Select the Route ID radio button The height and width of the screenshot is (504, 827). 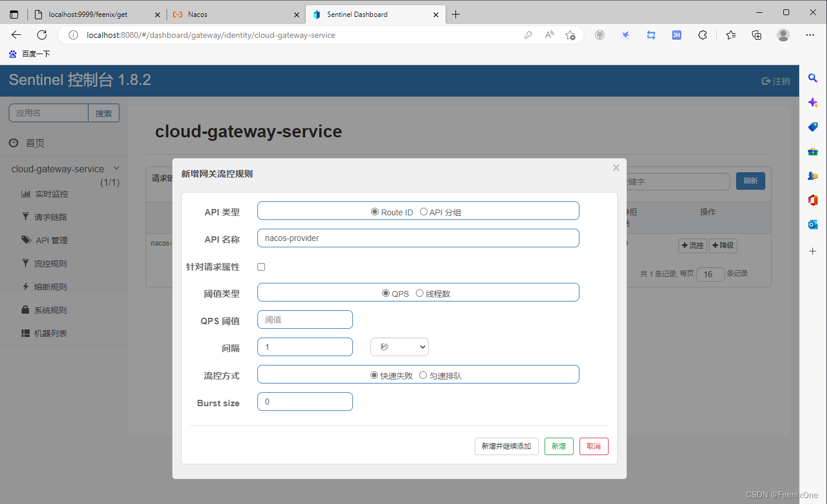[x=374, y=212]
